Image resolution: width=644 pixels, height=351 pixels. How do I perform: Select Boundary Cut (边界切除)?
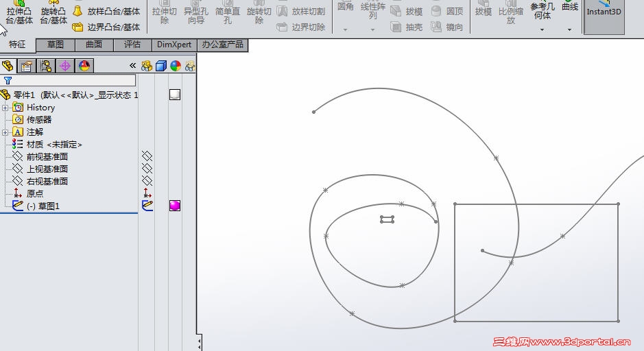pyautogui.click(x=301, y=27)
